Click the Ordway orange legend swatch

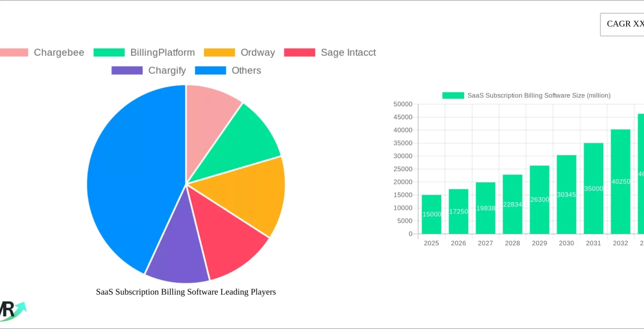click(220, 53)
